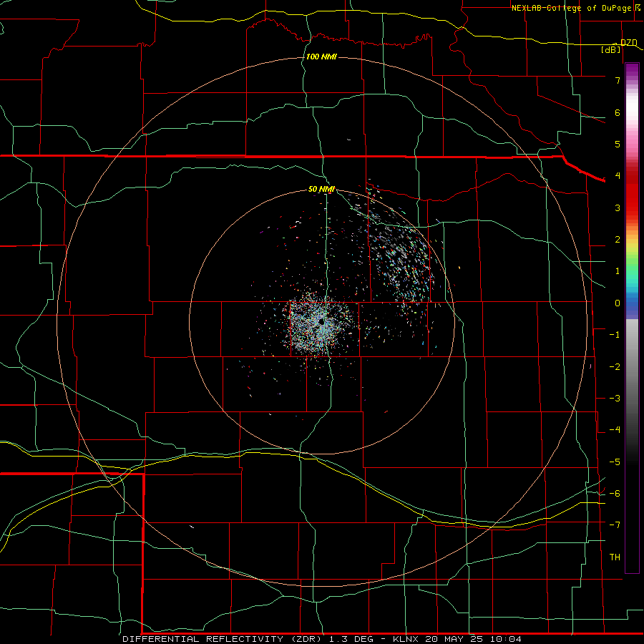This screenshot has height=644, width=644.
Task: Click the '7' value on the dB scale
Action: pos(618,80)
